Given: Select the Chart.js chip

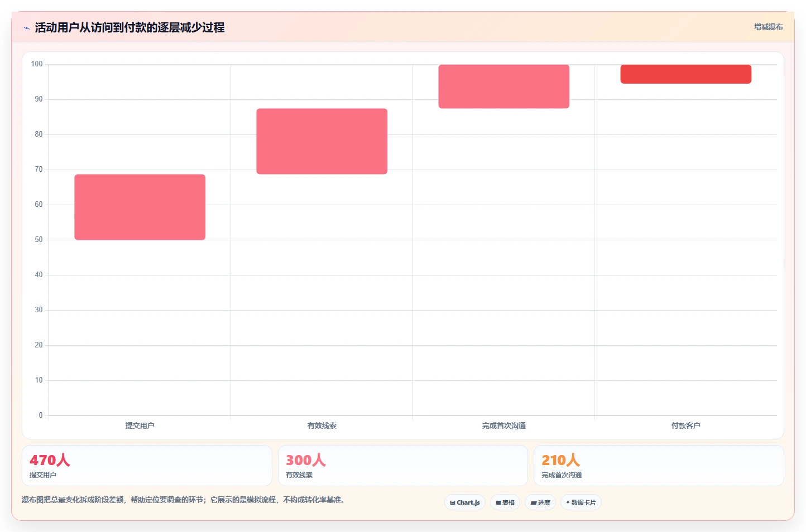Looking at the screenshot, I should [x=465, y=502].
